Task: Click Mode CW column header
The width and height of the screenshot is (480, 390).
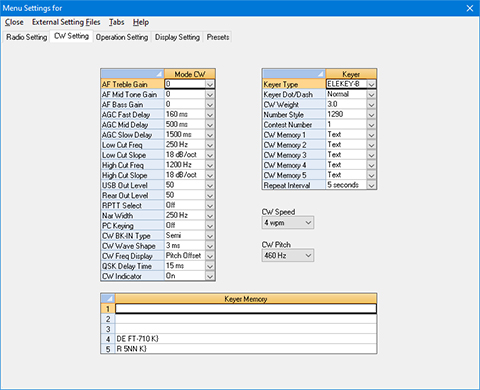Action: 190,74
